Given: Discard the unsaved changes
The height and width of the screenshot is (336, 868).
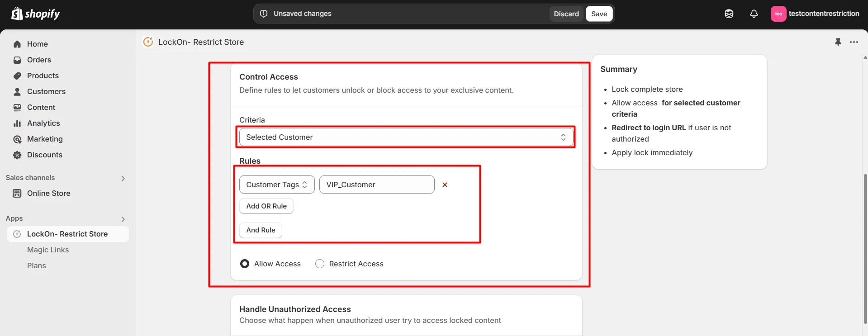Looking at the screenshot, I should point(566,14).
